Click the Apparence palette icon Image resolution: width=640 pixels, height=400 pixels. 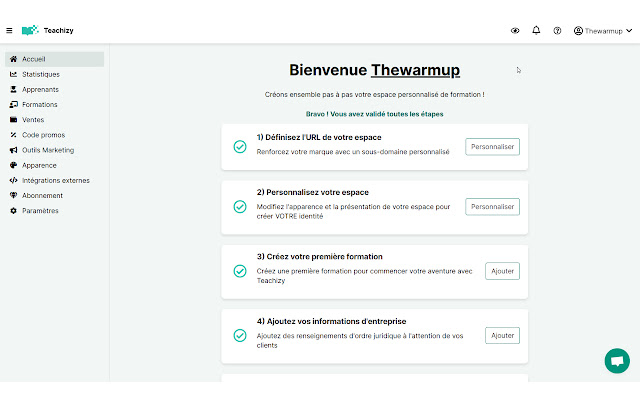pos(13,165)
